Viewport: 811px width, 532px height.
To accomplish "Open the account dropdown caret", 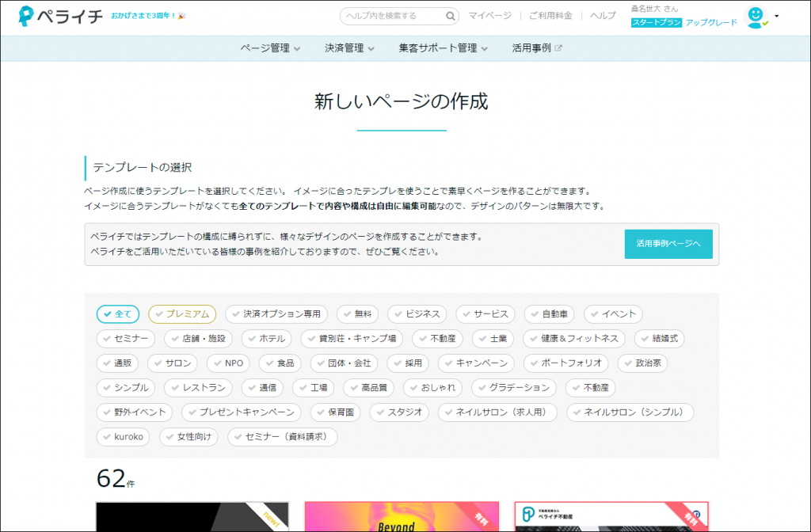I will point(776,16).
